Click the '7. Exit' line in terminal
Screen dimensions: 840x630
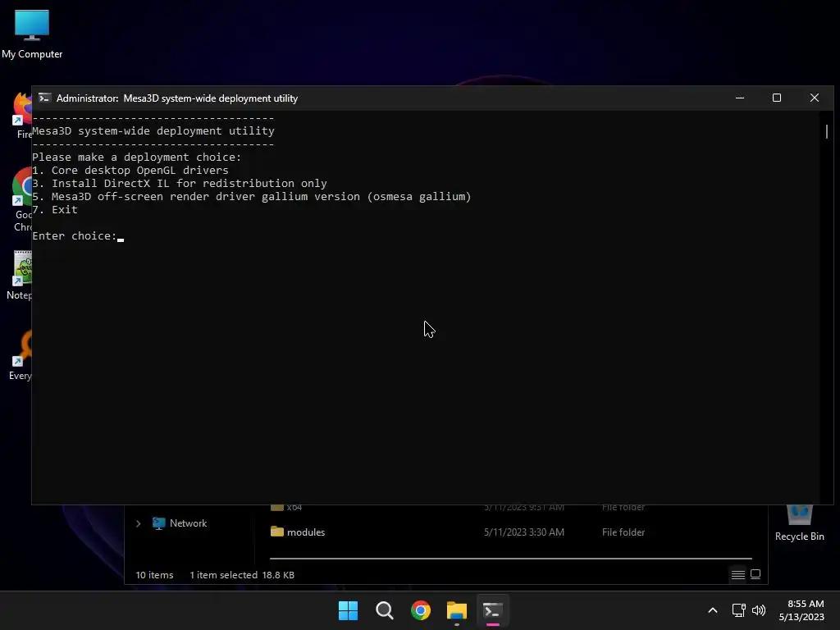tap(55, 209)
